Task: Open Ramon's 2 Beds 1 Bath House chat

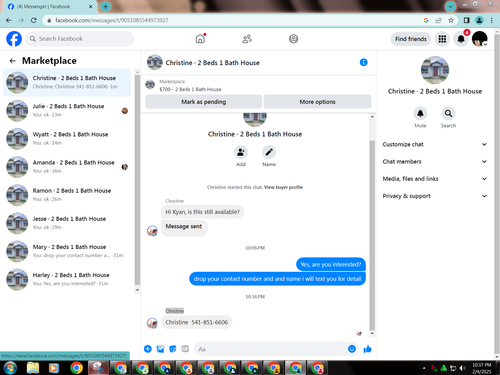Action: click(x=67, y=195)
